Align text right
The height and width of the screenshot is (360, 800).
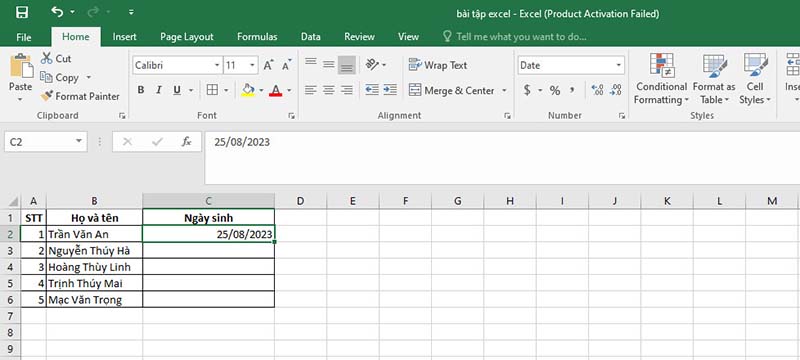pyautogui.click(x=347, y=90)
